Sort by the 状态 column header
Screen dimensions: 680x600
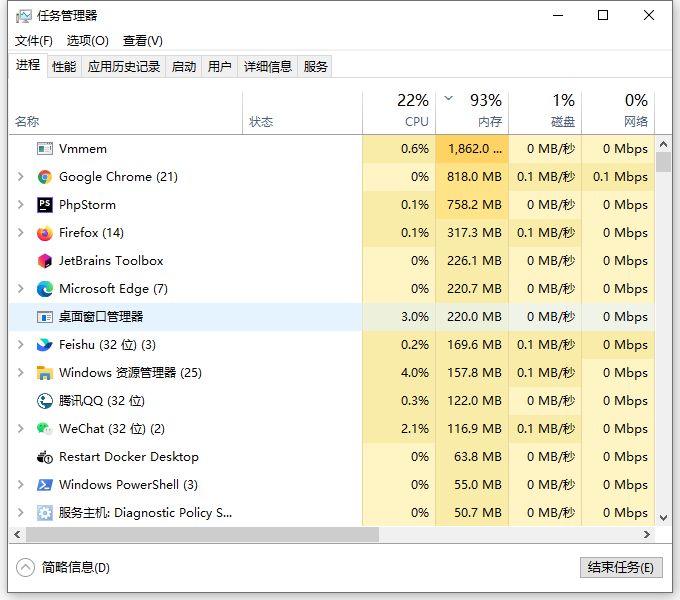pos(302,113)
